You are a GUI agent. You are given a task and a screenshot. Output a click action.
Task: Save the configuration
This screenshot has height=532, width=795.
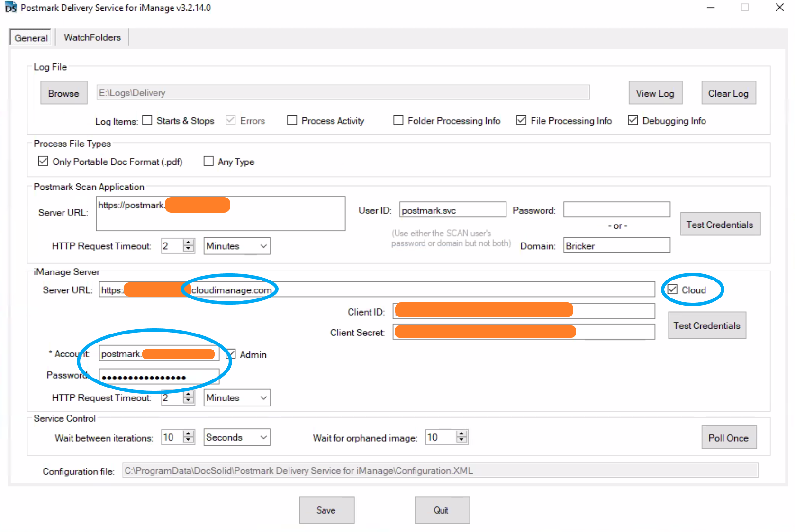pyautogui.click(x=326, y=510)
